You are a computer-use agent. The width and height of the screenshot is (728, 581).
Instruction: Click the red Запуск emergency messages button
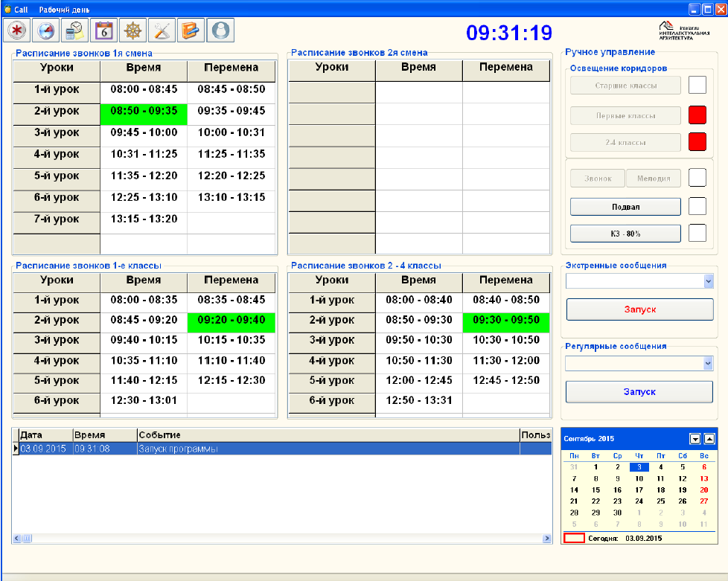tap(639, 309)
